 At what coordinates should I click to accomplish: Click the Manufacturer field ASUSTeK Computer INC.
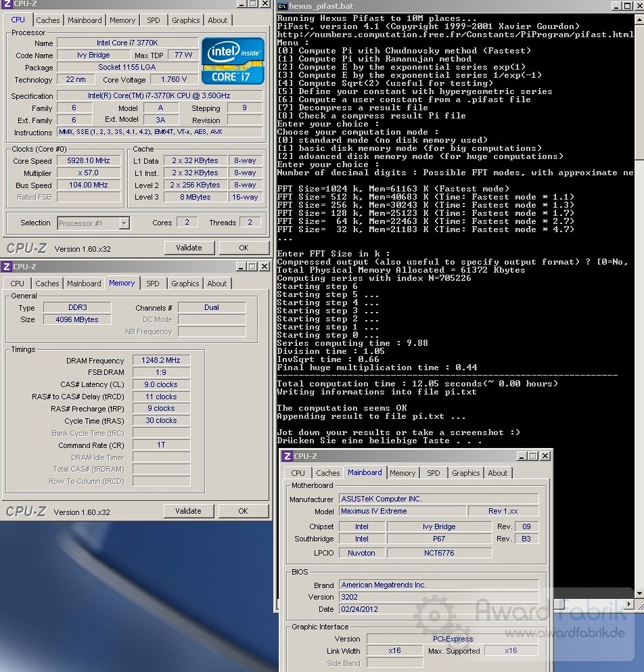(x=439, y=499)
